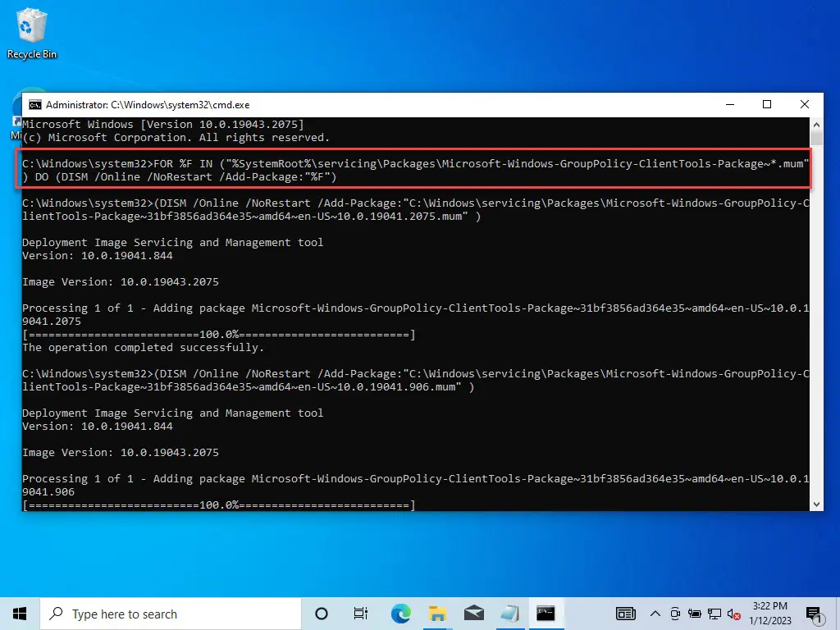Viewport: 840px width, 630px height.
Task: Click the muted volume tray icon
Action: point(734,614)
